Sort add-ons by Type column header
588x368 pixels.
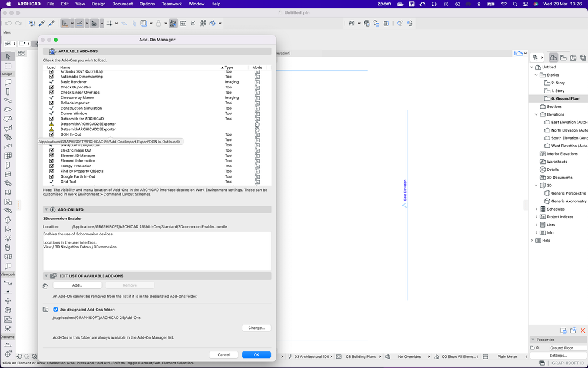tap(229, 68)
